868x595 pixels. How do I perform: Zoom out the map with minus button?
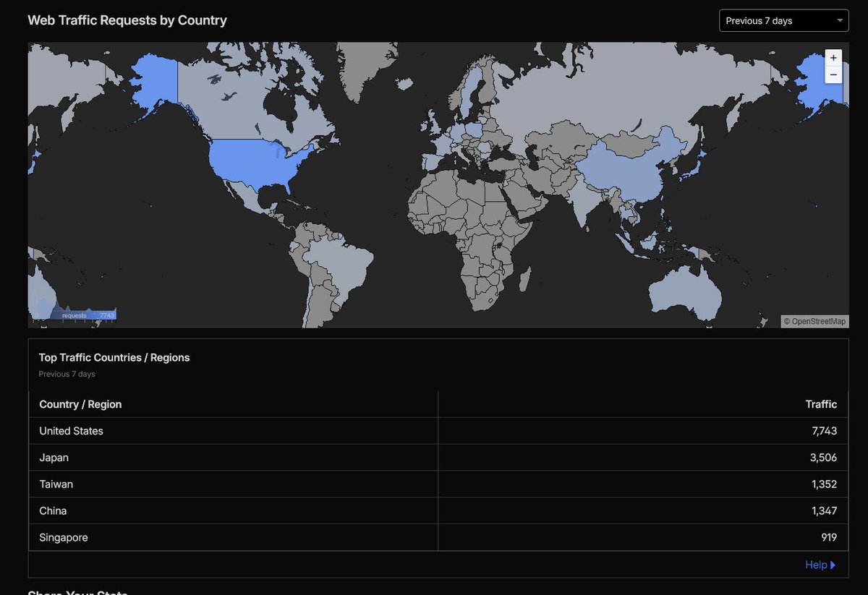[833, 74]
